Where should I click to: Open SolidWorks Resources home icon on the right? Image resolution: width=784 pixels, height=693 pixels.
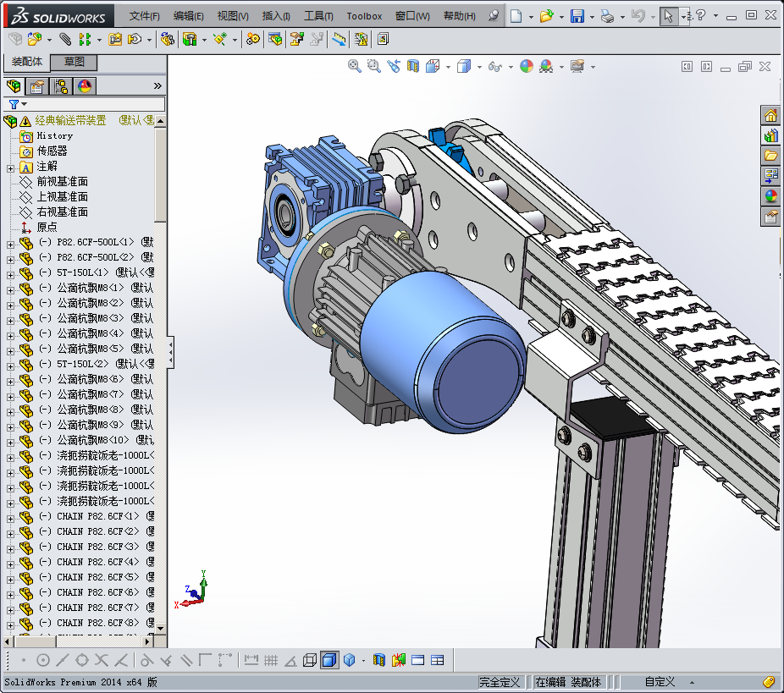[x=770, y=115]
